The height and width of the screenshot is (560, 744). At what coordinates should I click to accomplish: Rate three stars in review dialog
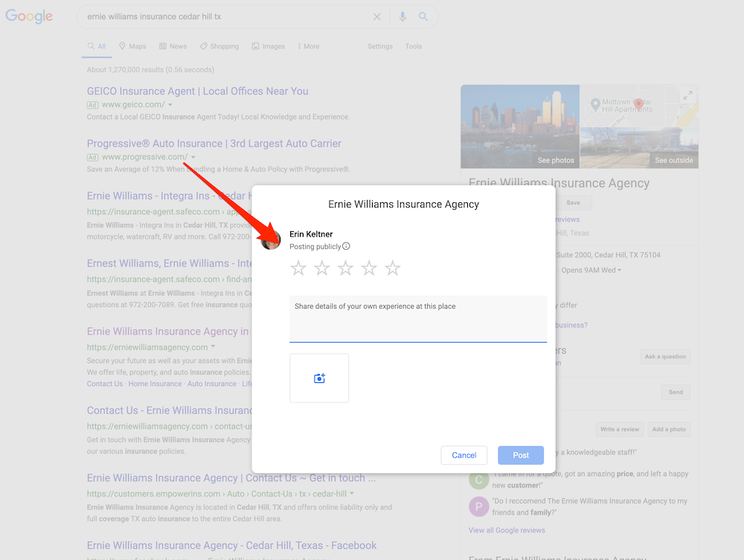[345, 268]
